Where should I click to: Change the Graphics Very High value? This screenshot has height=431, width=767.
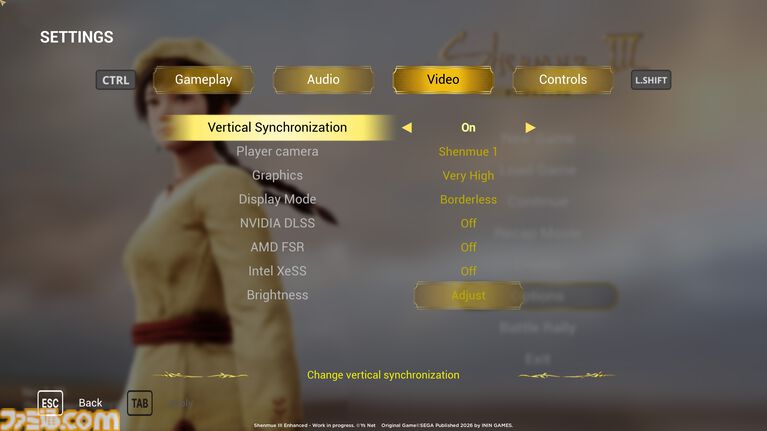pos(468,176)
